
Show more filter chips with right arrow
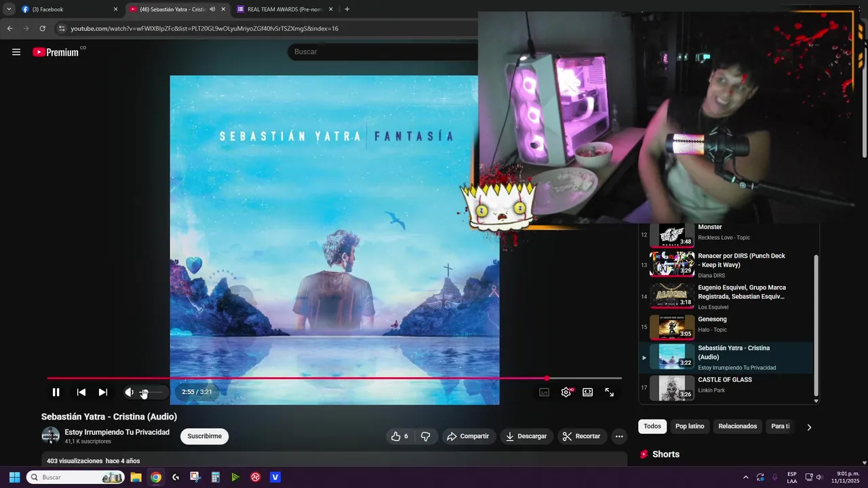[x=809, y=427]
